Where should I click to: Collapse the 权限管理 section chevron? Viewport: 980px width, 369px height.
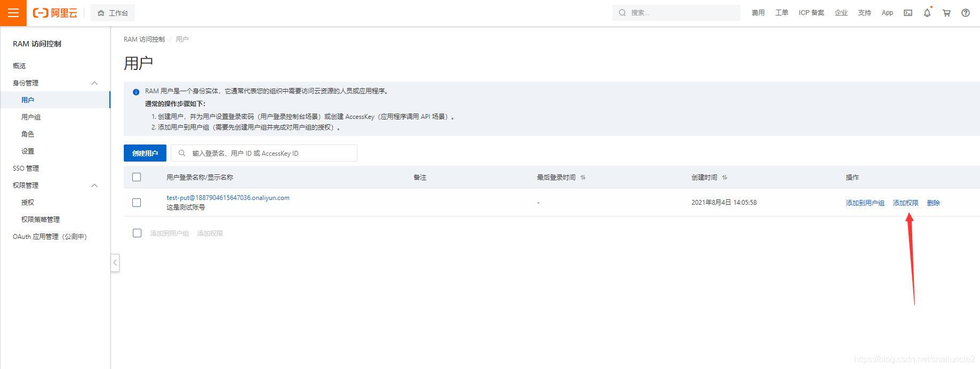coord(94,186)
